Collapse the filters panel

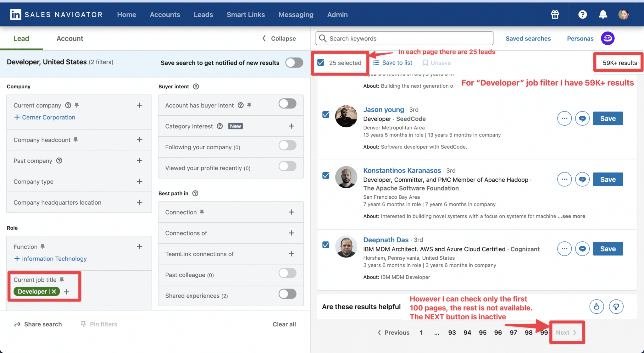(279, 38)
